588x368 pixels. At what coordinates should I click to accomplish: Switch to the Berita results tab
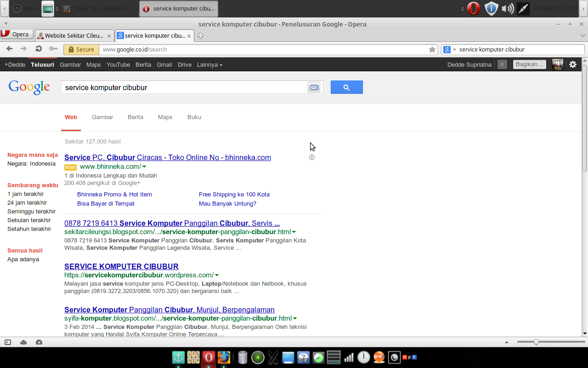coord(136,117)
